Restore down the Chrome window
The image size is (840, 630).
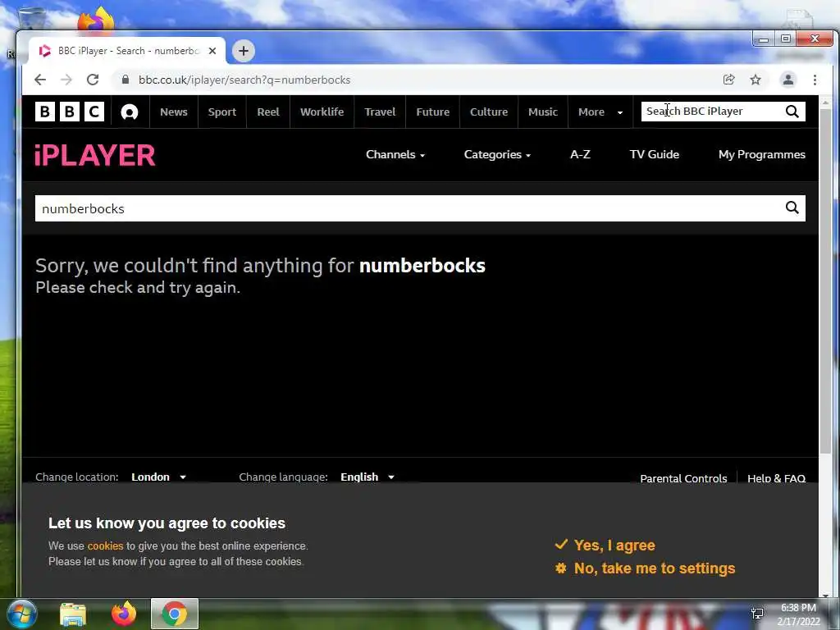pyautogui.click(x=785, y=39)
